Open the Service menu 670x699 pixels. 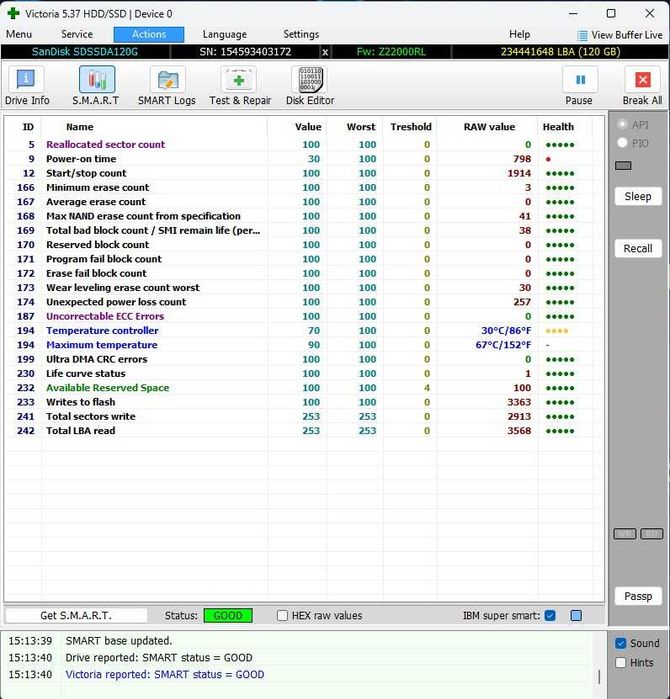tap(77, 34)
